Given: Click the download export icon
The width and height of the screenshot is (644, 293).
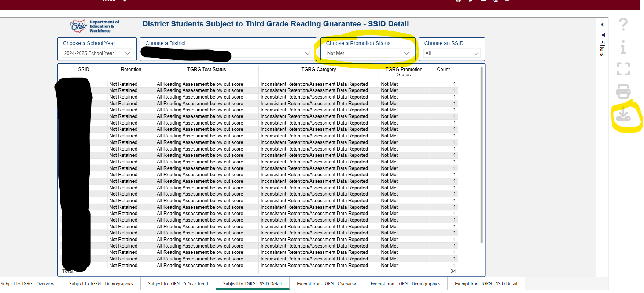Looking at the screenshot, I should point(623,115).
